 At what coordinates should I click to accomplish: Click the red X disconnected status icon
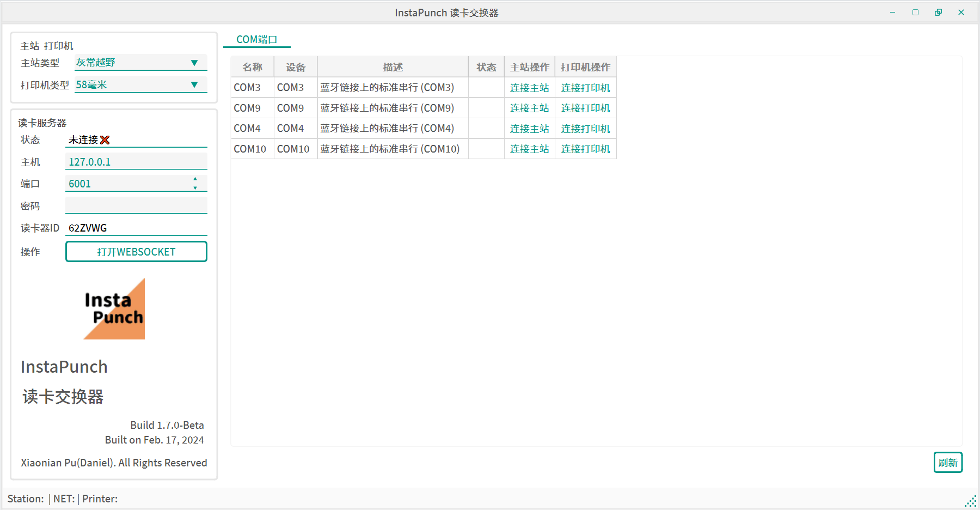pos(105,140)
